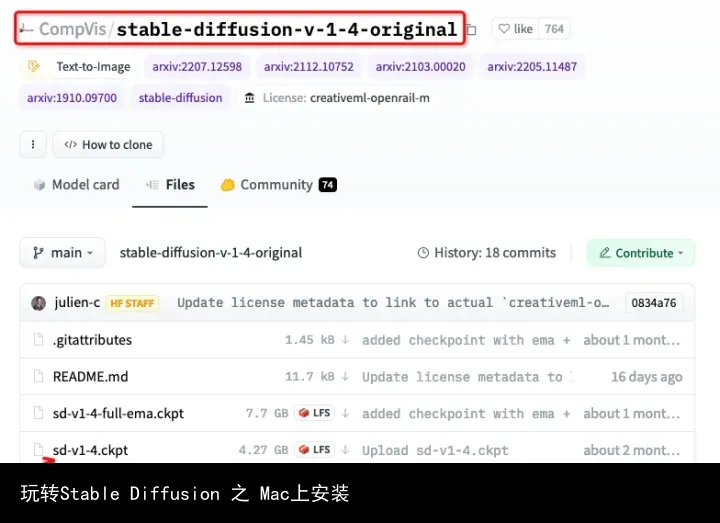Download README.md via arrow icon
This screenshot has width=720, height=523.
(x=345, y=377)
